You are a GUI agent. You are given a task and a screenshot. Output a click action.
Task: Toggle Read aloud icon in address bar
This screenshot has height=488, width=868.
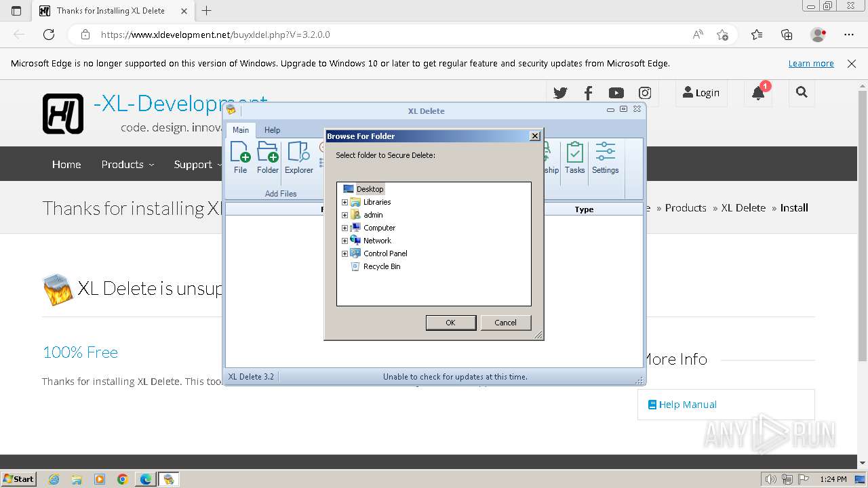point(698,35)
